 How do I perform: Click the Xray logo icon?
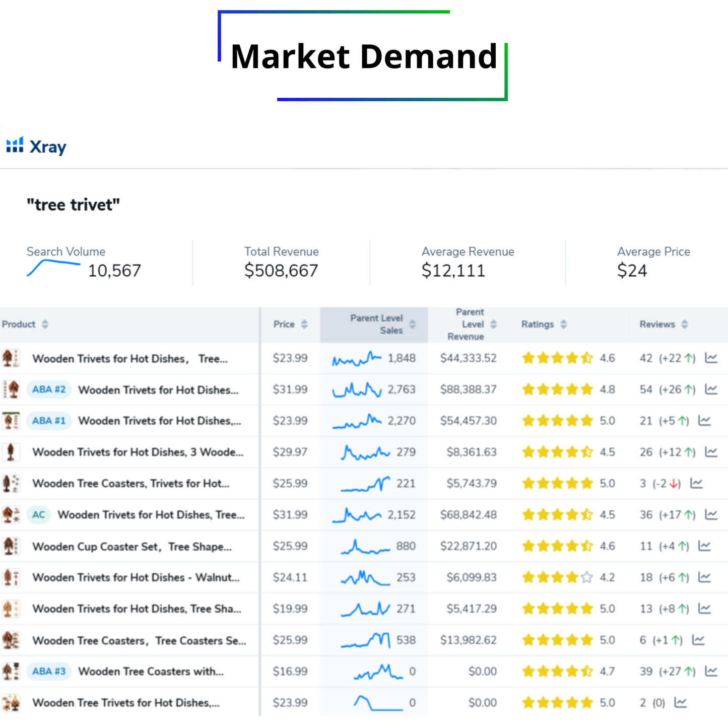(15, 145)
